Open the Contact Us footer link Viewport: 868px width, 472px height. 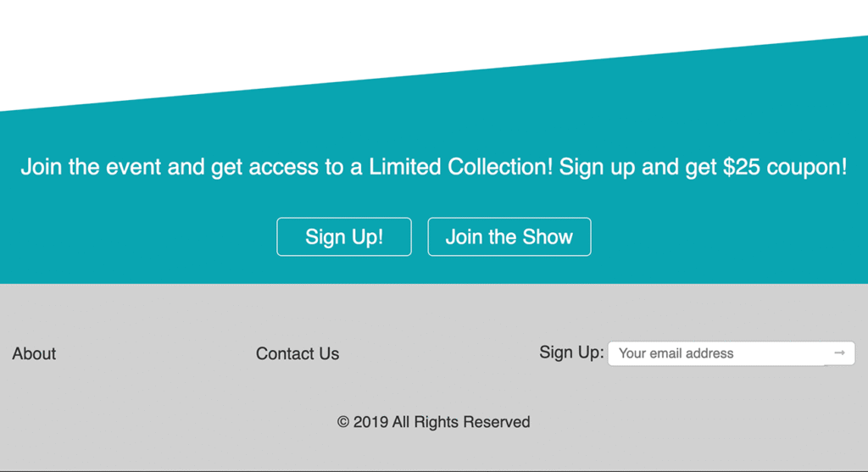(298, 354)
